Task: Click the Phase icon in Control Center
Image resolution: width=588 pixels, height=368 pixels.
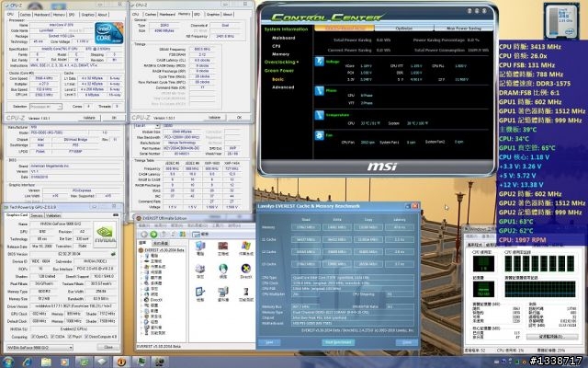Action: pos(319,90)
